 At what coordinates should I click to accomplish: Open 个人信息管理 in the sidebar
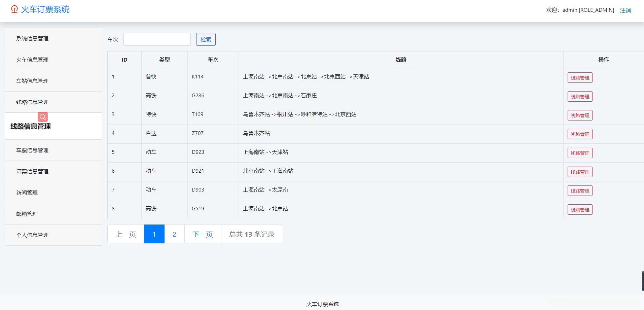click(32, 235)
